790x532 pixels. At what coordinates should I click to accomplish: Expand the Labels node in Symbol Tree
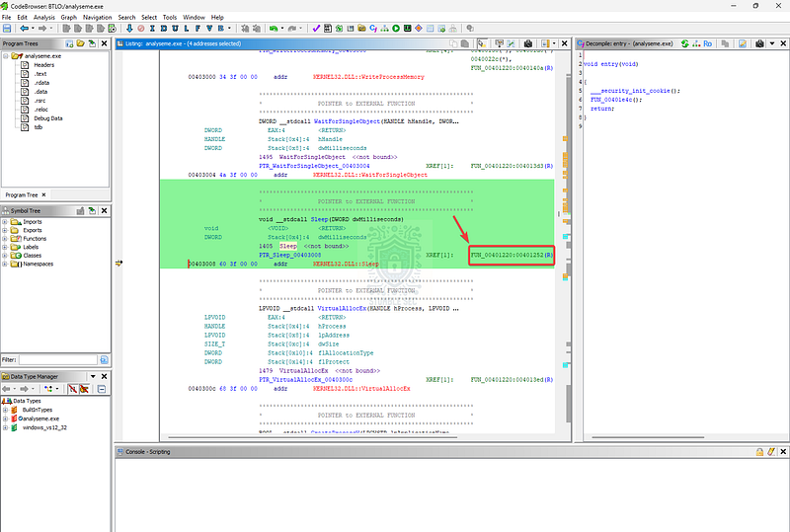coord(5,247)
